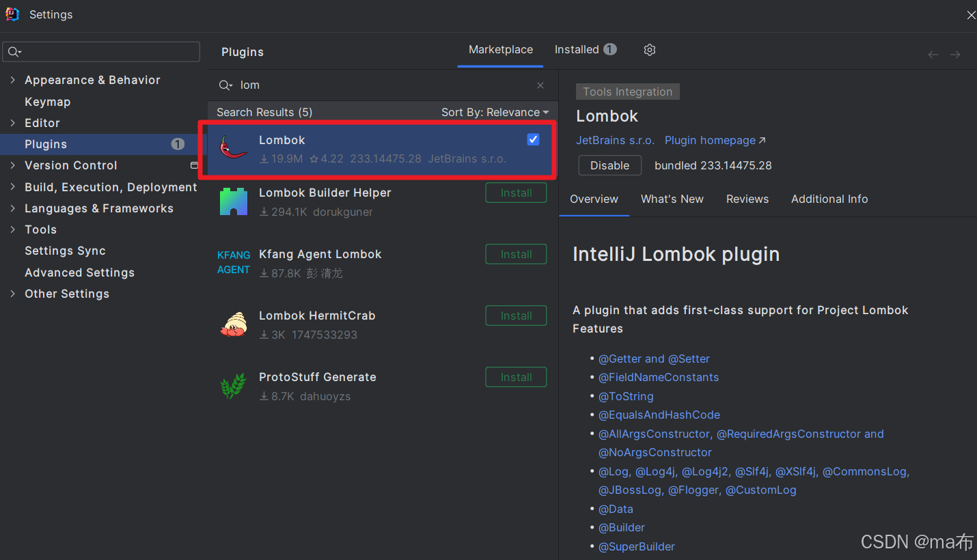Click the Lombok Builder Helper plugin icon
This screenshot has width=977, height=560.
pyautogui.click(x=234, y=201)
